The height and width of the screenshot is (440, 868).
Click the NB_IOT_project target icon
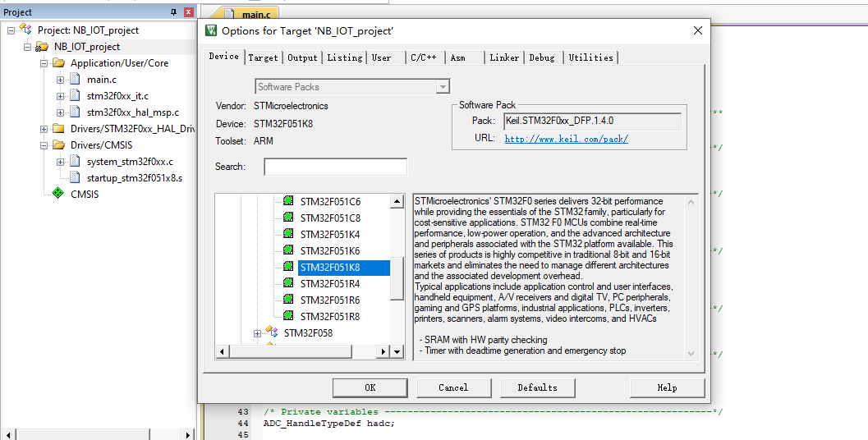click(x=42, y=47)
